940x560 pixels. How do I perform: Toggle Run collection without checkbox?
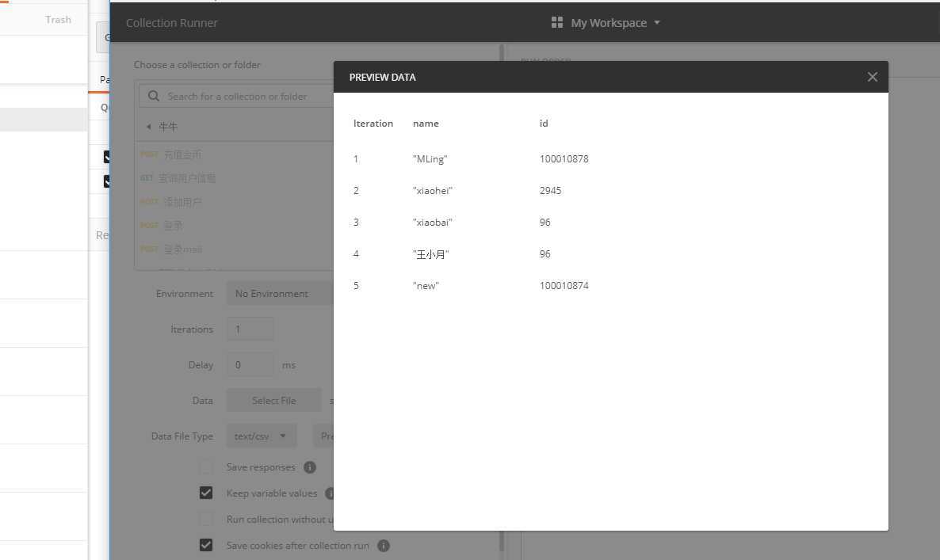click(205, 519)
